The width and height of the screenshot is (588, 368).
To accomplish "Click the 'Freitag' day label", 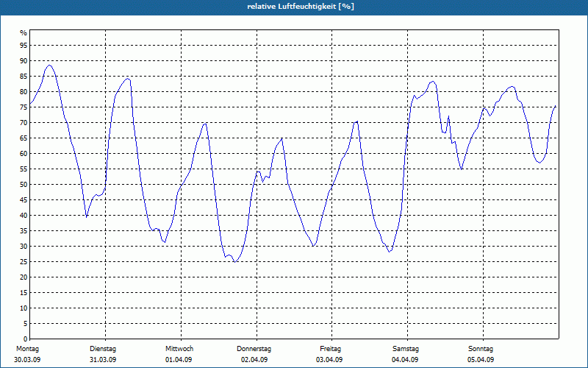I will (x=330, y=349).
